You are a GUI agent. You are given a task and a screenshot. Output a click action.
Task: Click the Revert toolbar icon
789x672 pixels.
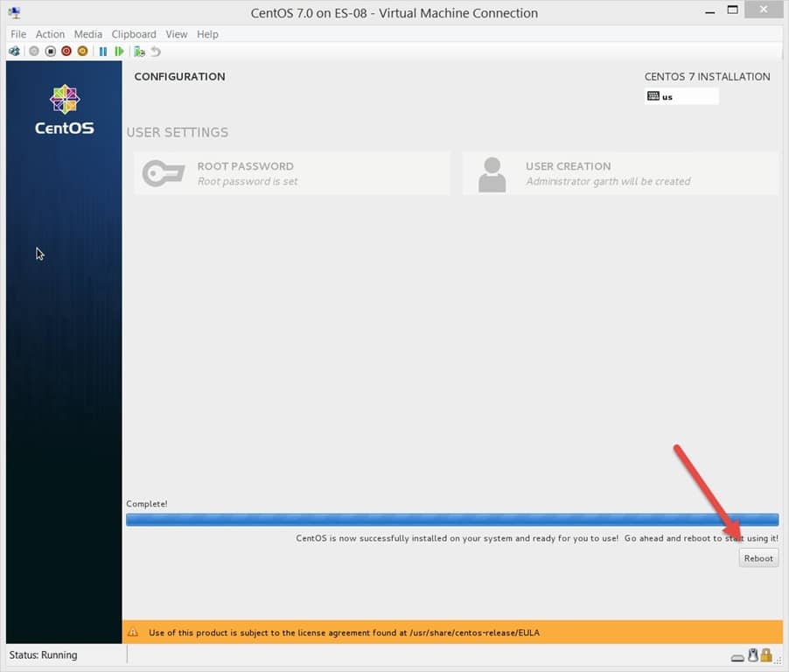tap(156, 51)
